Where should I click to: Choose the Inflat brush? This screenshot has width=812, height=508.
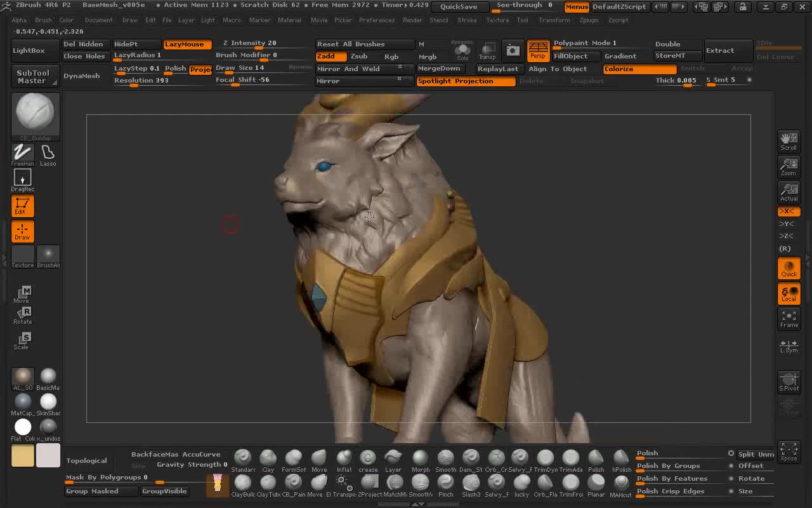pos(344,460)
